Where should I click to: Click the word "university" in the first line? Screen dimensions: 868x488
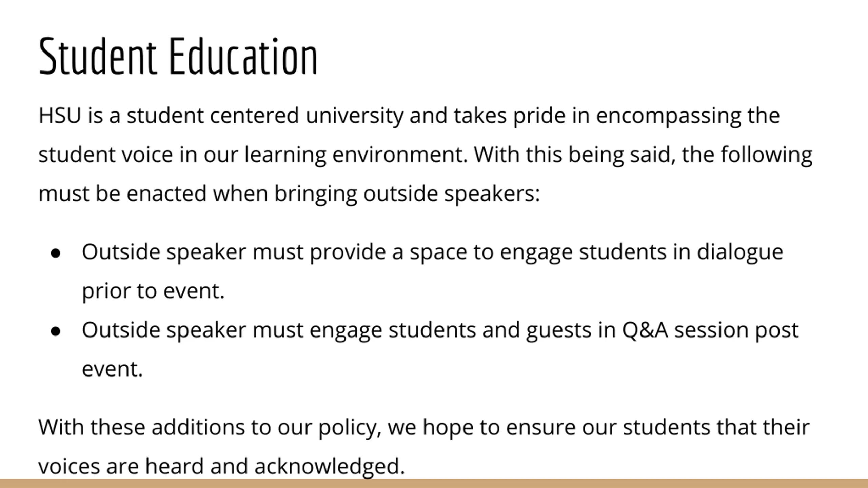354,116
